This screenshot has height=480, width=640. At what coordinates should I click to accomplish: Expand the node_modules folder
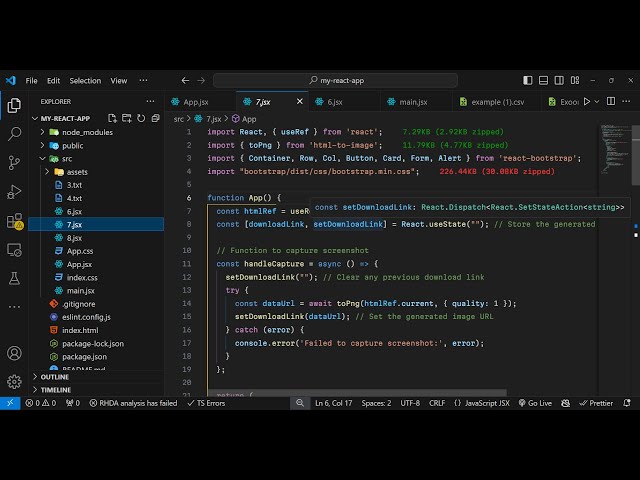pos(87,132)
